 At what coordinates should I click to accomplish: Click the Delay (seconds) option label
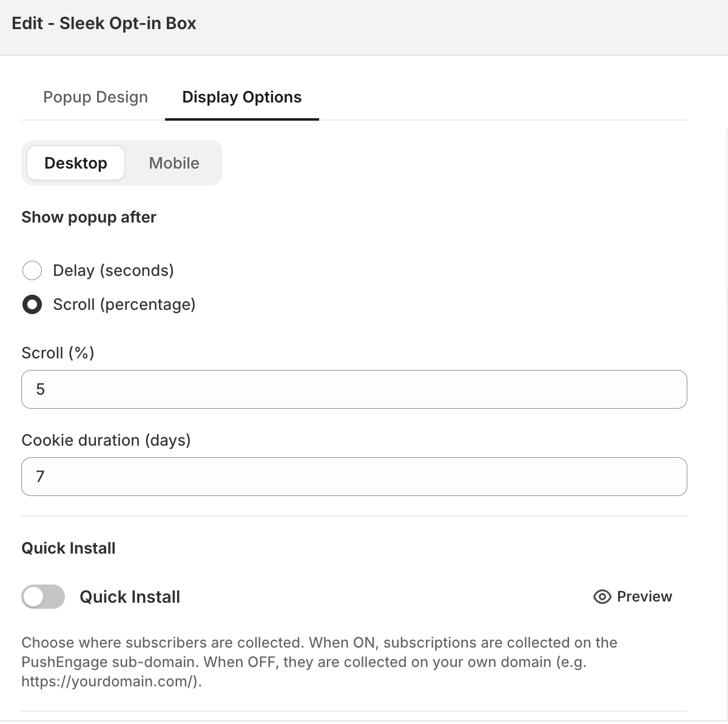(x=113, y=270)
